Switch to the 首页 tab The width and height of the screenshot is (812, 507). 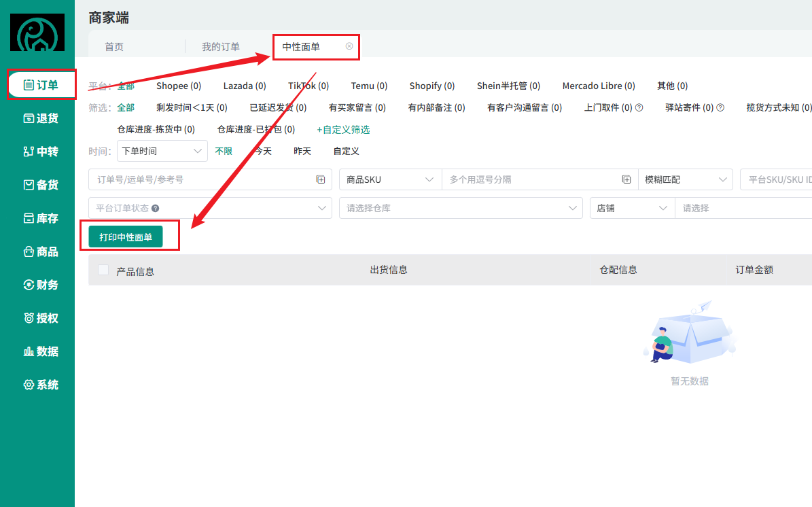(x=114, y=47)
